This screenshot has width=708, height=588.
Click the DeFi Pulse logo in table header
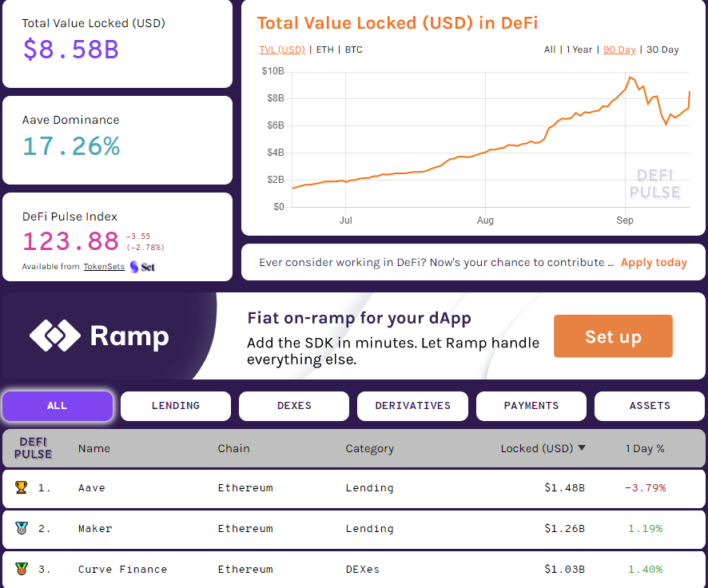(x=32, y=448)
